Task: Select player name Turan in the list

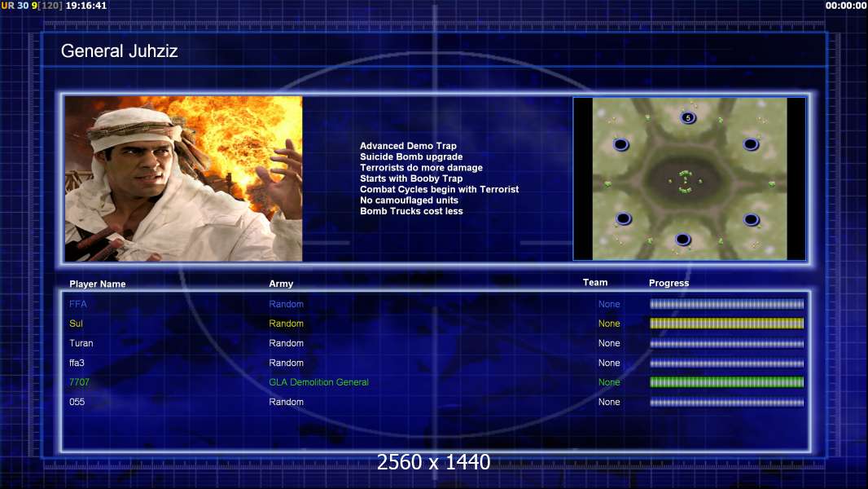Action: pyautogui.click(x=81, y=343)
